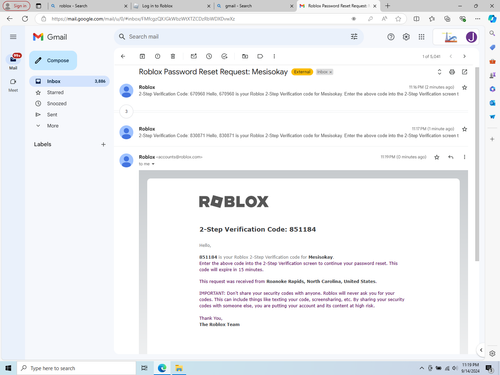500x375 pixels.
Task: Go to the older conversation arrow
Action: pyautogui.click(x=464, y=56)
